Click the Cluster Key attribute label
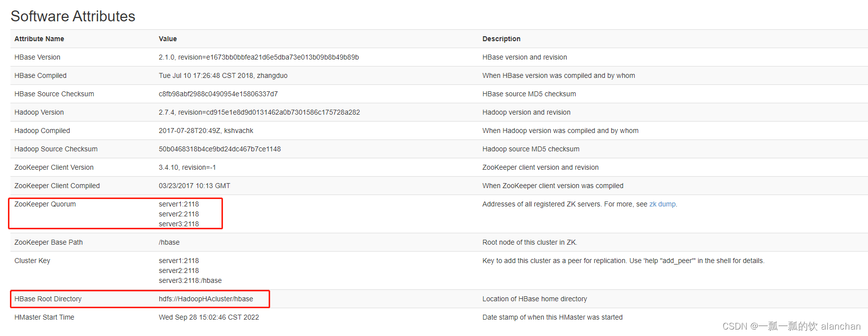 [32, 261]
